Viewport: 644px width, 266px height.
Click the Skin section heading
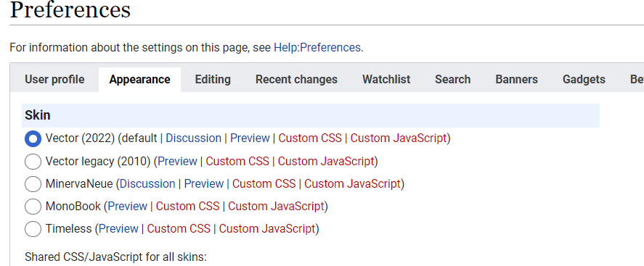coord(37,115)
